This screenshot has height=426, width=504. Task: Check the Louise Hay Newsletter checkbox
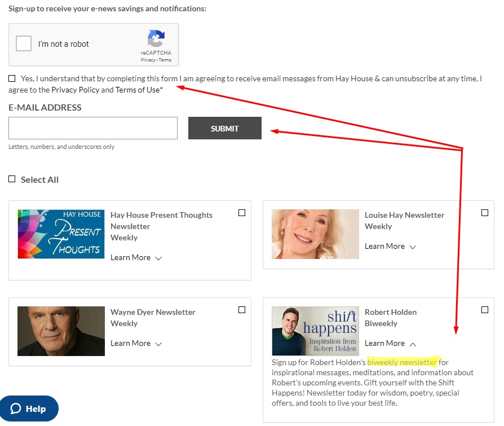point(485,213)
